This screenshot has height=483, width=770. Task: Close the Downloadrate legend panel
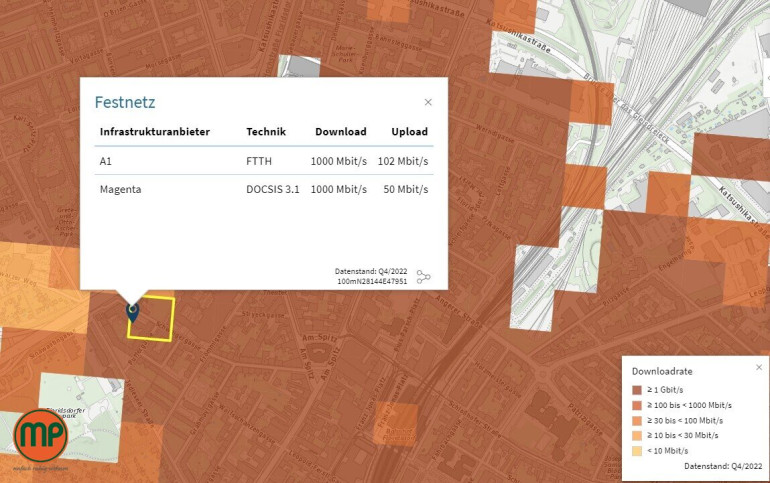[x=758, y=367]
